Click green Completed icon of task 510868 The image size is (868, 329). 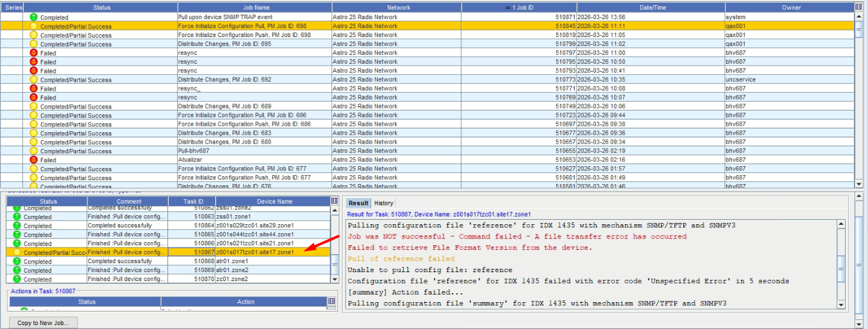pyautogui.click(x=17, y=261)
